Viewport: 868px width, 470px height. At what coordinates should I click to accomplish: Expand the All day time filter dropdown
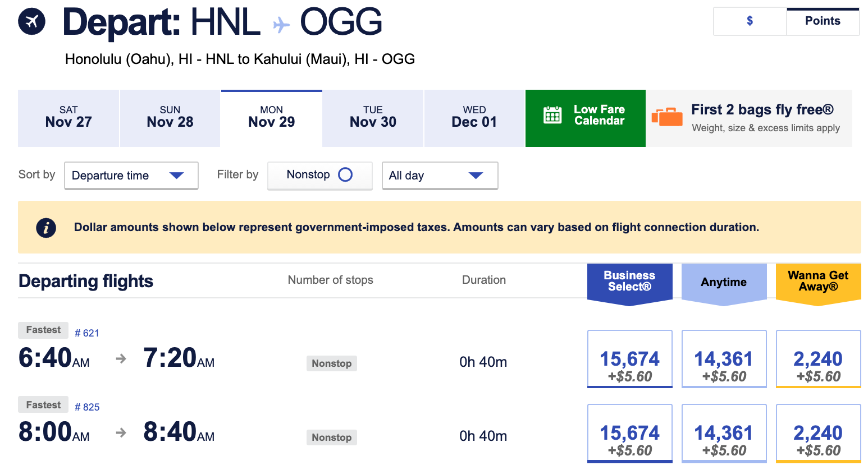(x=440, y=176)
